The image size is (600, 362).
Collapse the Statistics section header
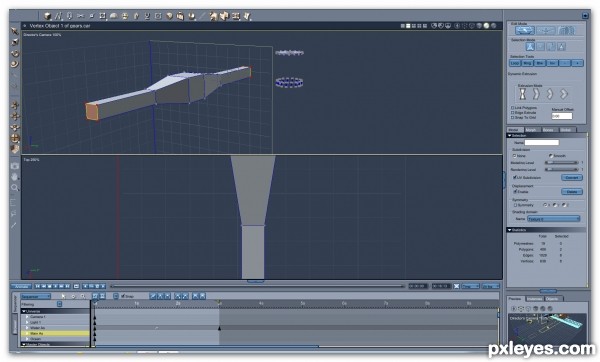(x=546, y=230)
